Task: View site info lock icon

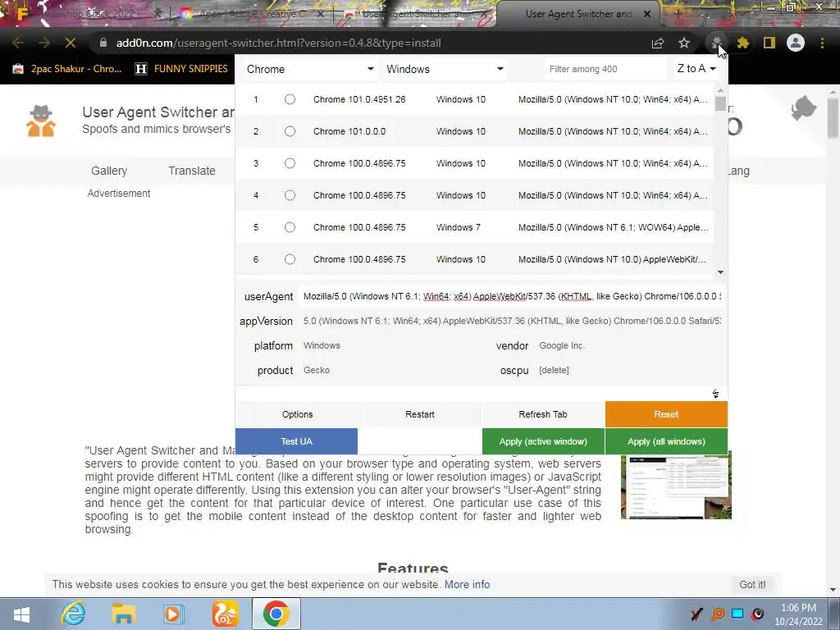Action: click(103, 43)
